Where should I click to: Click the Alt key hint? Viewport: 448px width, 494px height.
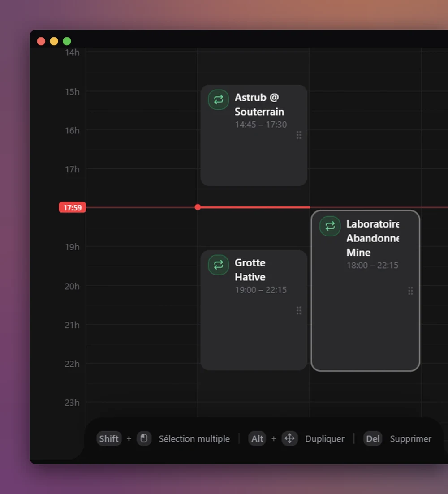(257, 438)
